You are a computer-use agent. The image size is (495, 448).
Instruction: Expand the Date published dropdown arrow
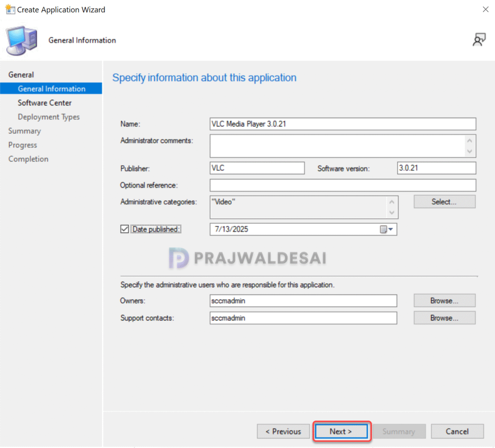(x=391, y=229)
